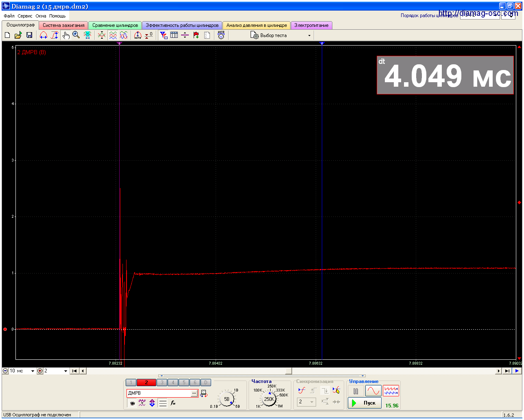
Task: Open the notes document icon
Action: click(x=207, y=35)
